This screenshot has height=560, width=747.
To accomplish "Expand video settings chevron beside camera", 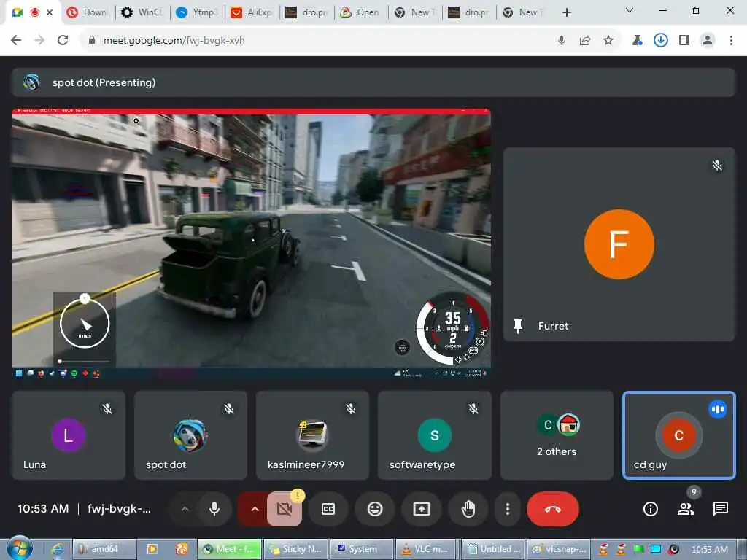I will tap(255, 509).
